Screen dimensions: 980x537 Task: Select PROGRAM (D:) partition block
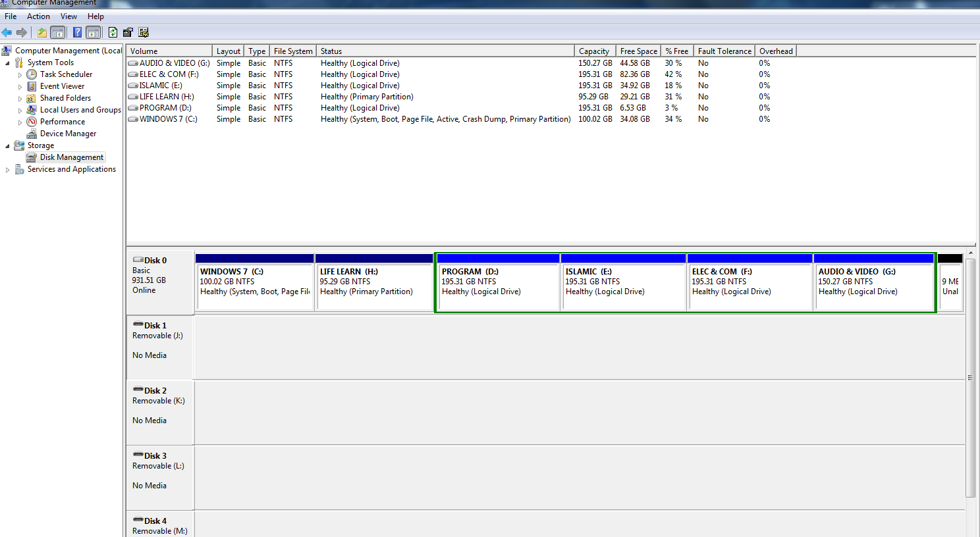498,282
